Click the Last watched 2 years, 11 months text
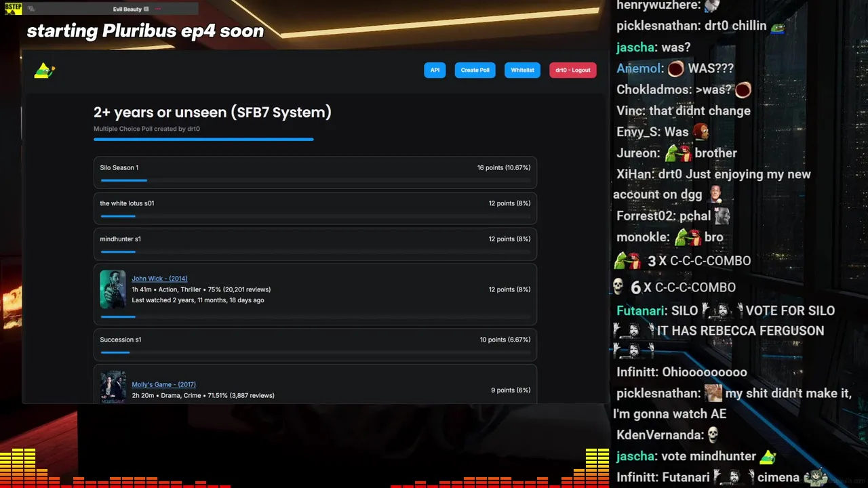868x488 pixels. tap(198, 300)
